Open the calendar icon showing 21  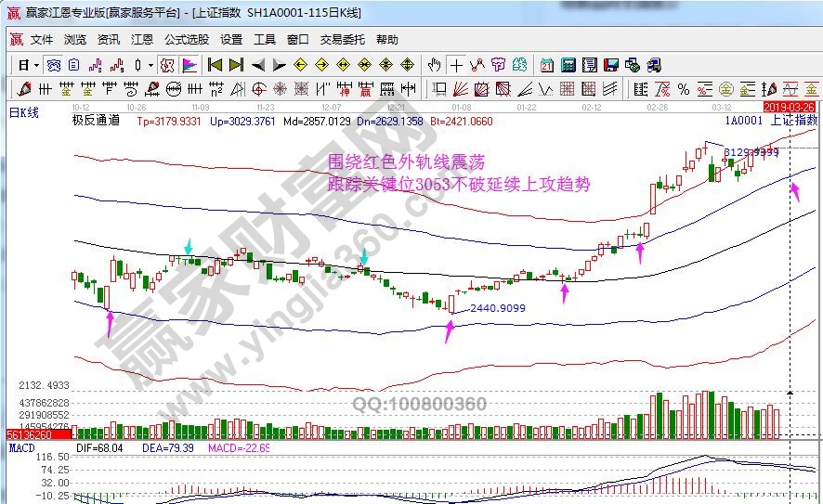(546, 65)
